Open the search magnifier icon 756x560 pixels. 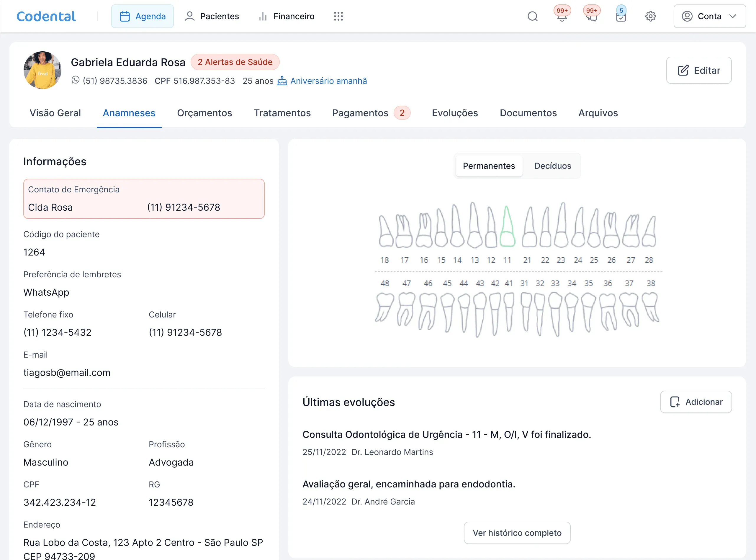coord(533,16)
